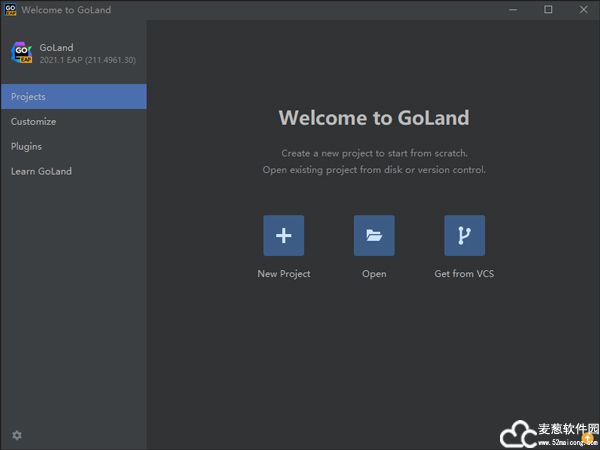Close the Welcome to GoLand window

coord(583,10)
